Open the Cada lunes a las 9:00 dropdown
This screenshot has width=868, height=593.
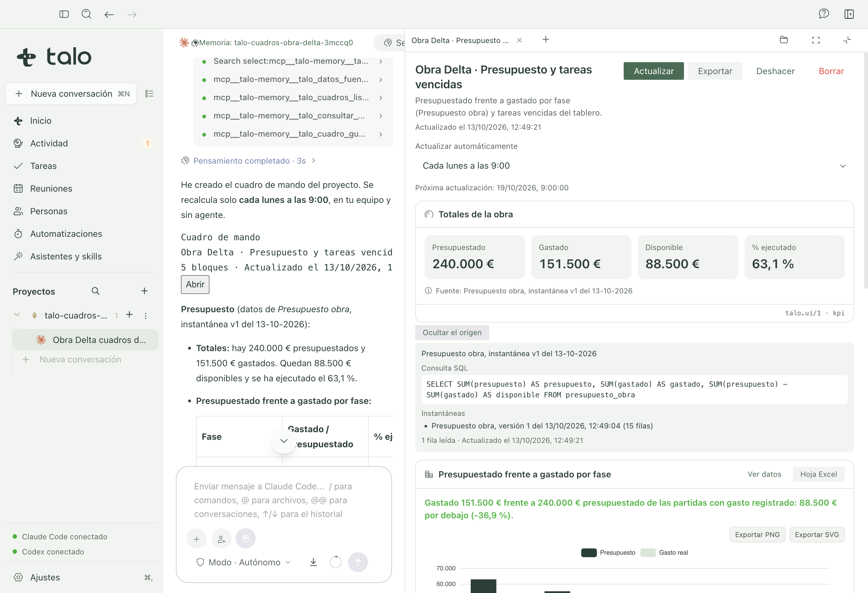pyautogui.click(x=634, y=166)
